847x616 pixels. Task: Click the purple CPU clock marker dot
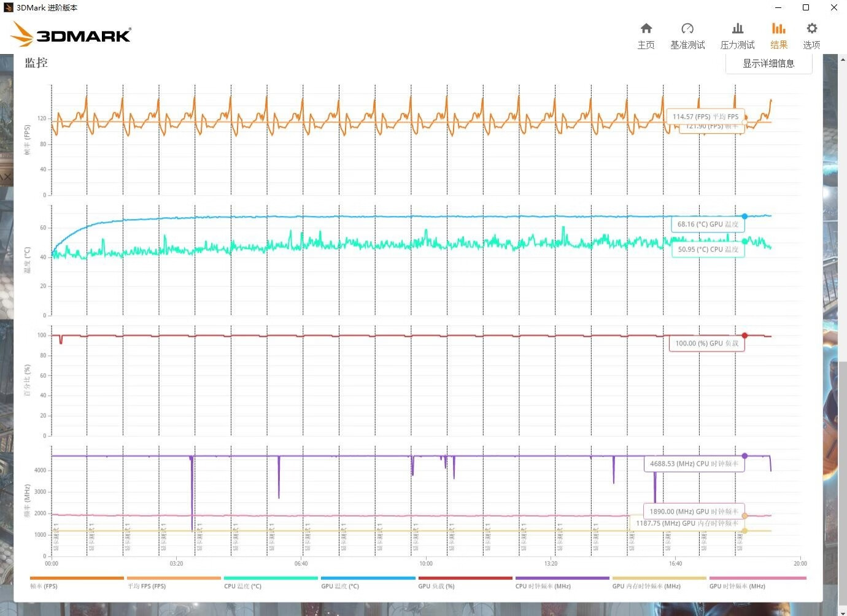pos(745,456)
